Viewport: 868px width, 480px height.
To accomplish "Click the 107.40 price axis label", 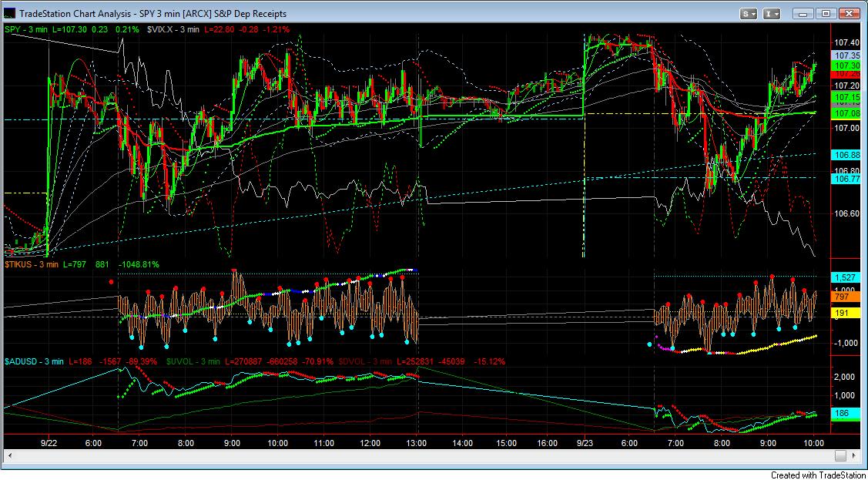I will [846, 42].
